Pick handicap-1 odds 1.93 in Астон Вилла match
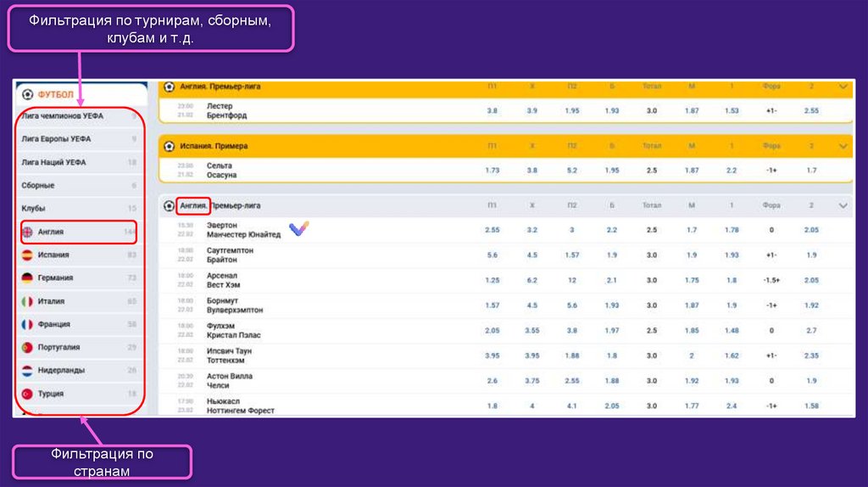Image resolution: width=868 pixels, height=487 pixels. click(732, 381)
